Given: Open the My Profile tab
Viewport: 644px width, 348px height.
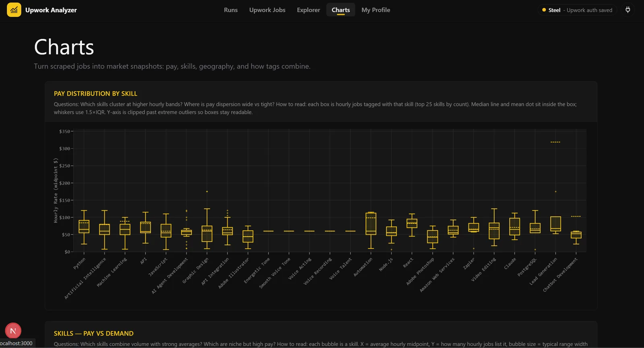Looking at the screenshot, I should tap(376, 10).
